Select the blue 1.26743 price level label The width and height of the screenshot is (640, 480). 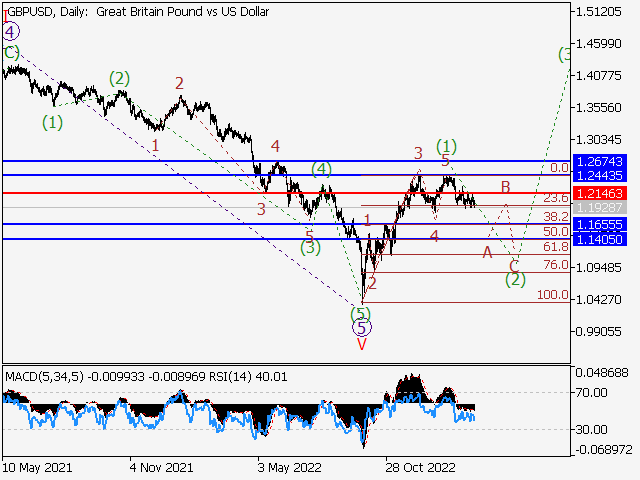(600, 162)
